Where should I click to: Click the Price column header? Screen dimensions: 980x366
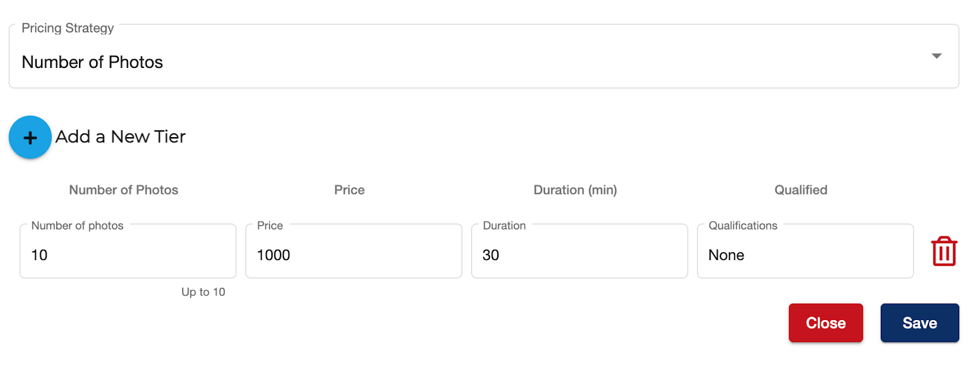tap(349, 190)
